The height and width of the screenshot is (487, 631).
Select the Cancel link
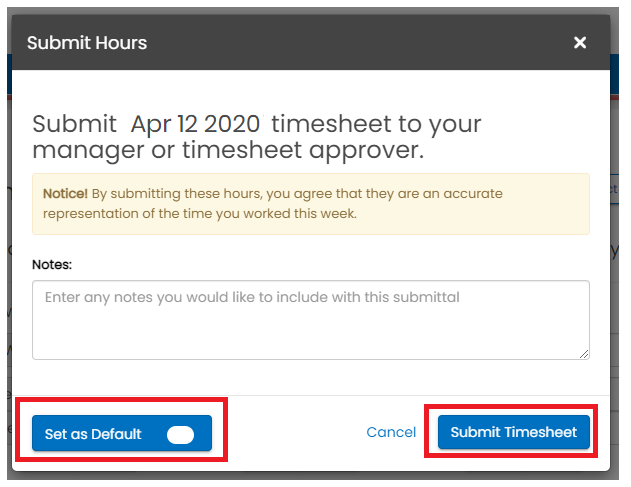click(391, 432)
